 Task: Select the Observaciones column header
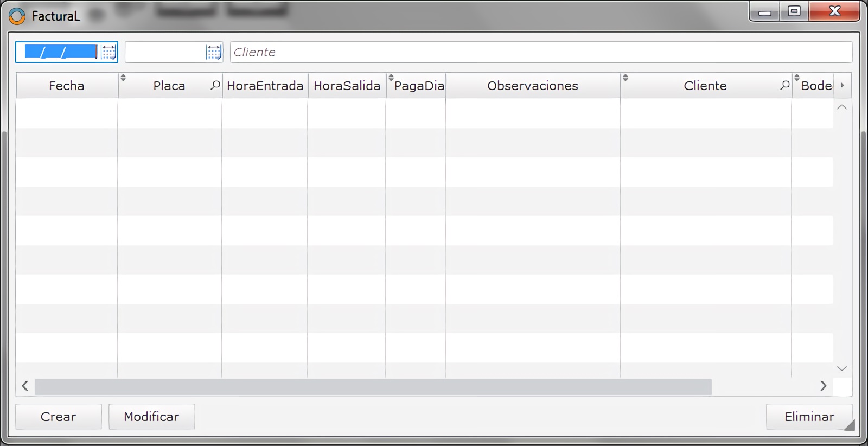532,86
